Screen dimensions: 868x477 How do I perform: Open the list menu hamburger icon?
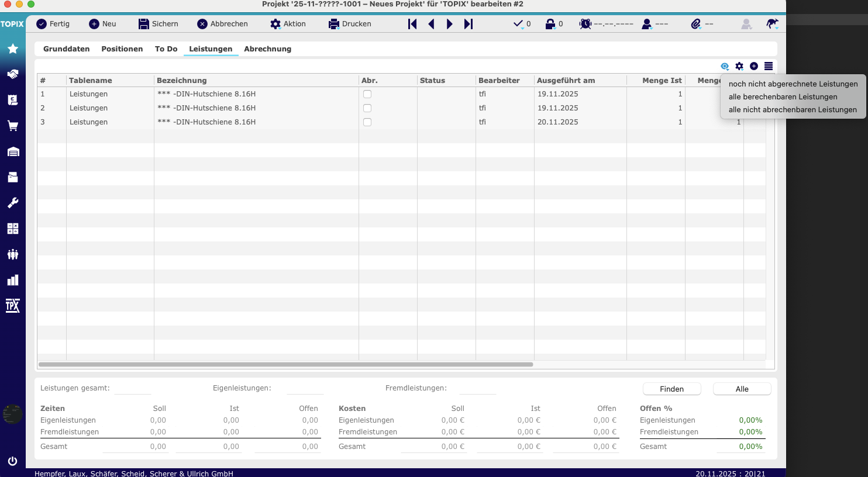click(769, 67)
